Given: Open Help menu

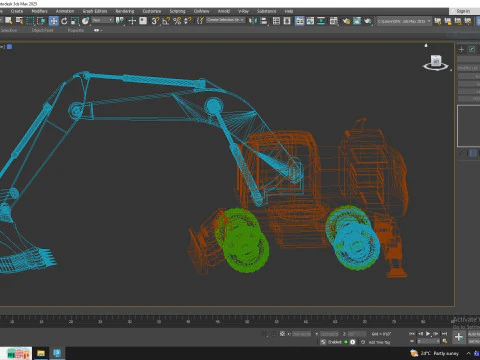Looking at the screenshot, I should (289, 11).
